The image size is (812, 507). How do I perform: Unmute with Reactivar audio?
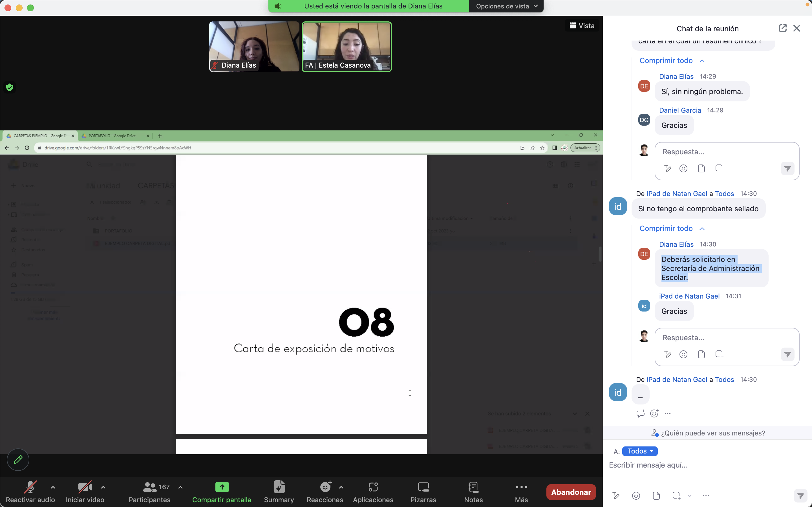coord(30,491)
